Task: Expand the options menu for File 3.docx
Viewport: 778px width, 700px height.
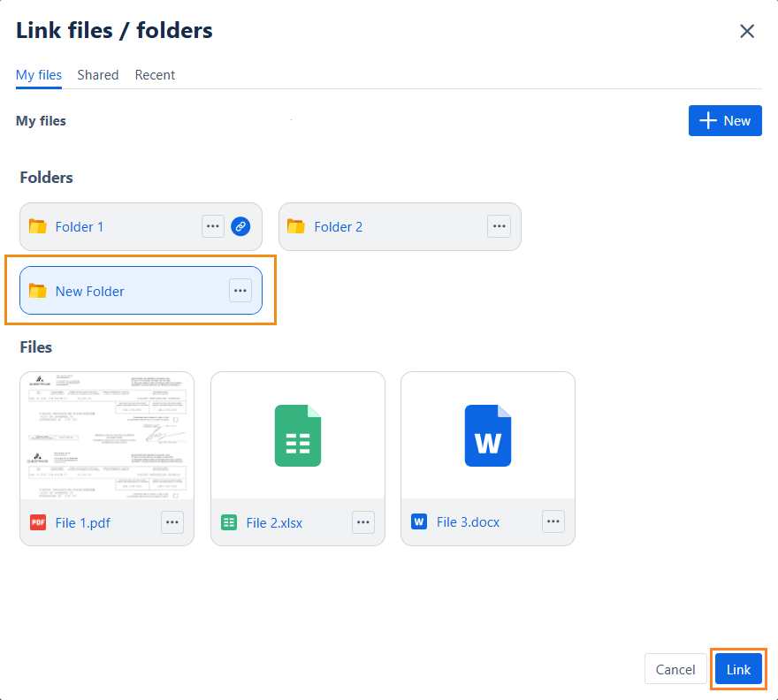Action: 553,522
